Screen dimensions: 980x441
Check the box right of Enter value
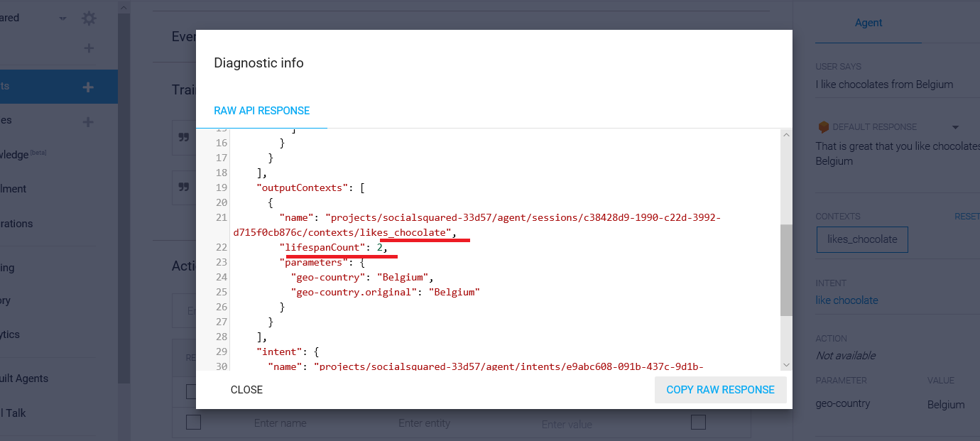[x=698, y=423]
